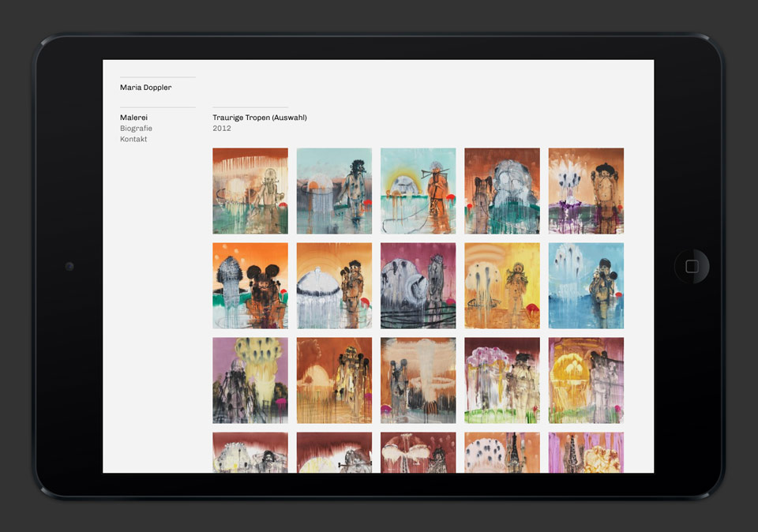Open first thumbnail in the bottom partial row

[250, 452]
